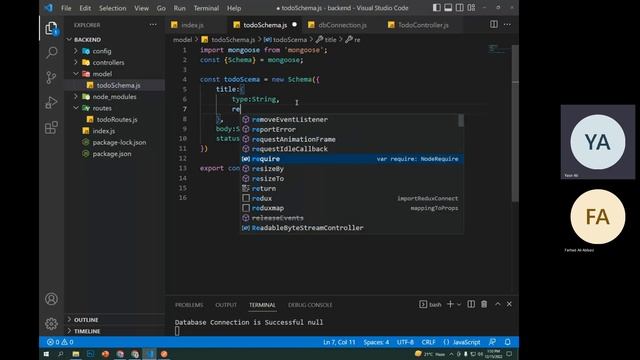Viewport: 640px width, 360px height.
Task: Open the File menu
Action: [66, 8]
